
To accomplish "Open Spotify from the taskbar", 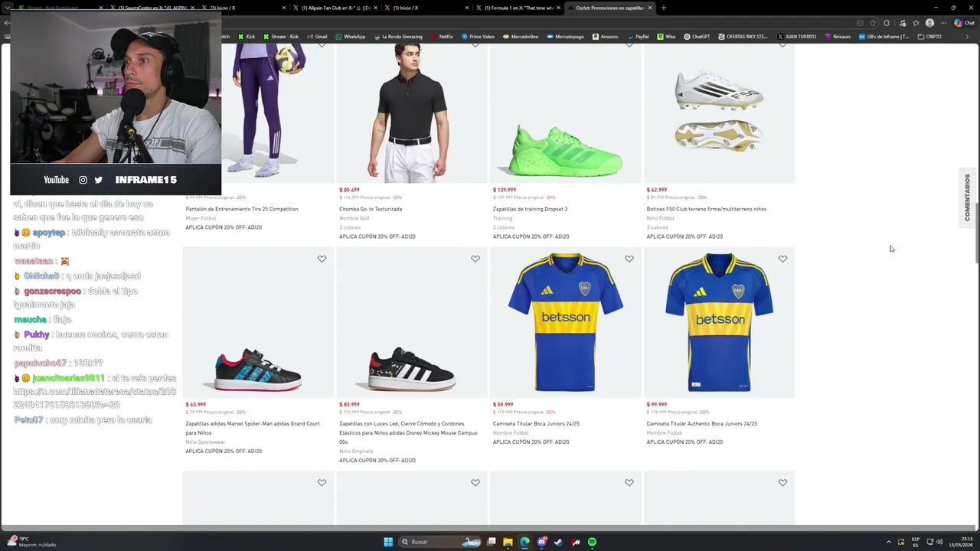I will point(592,542).
